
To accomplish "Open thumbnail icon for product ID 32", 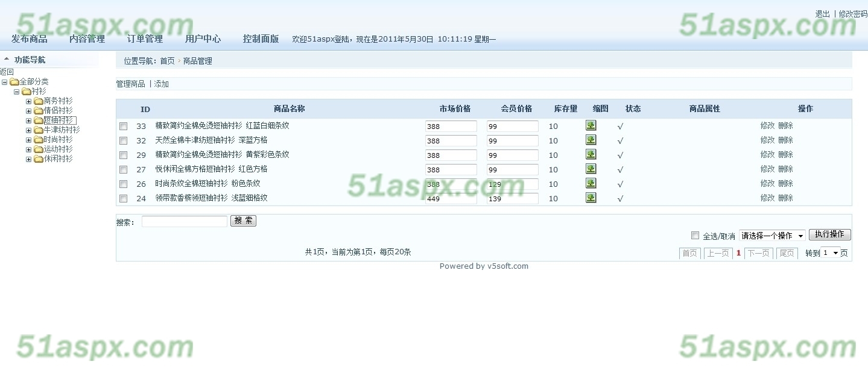I will point(591,140).
